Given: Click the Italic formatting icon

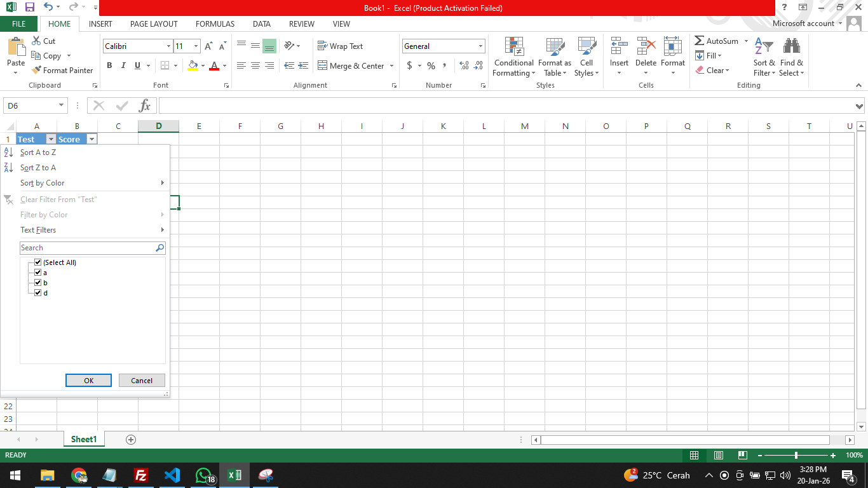Looking at the screenshot, I should 123,65.
